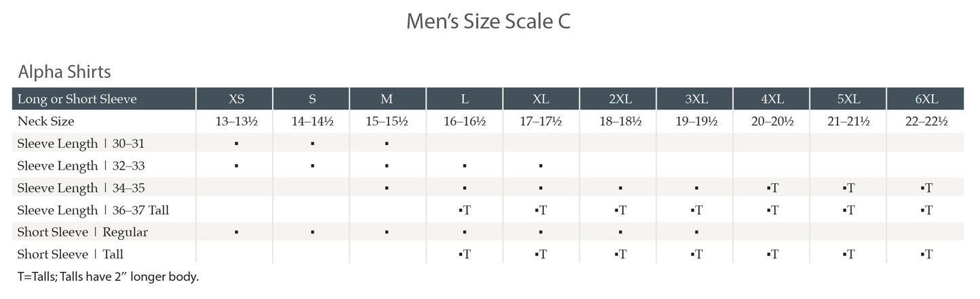Screen dimensions: 980x299
Task: Click the XS column header
Action: click(x=236, y=99)
